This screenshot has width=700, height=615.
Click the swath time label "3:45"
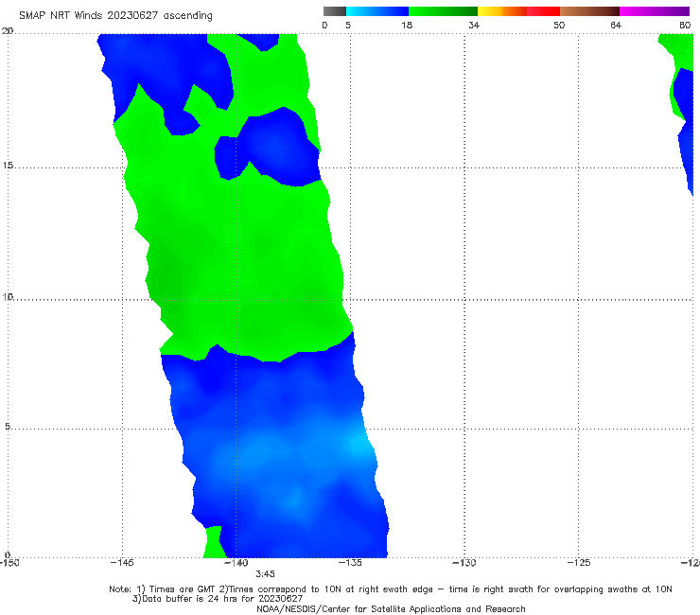click(265, 574)
